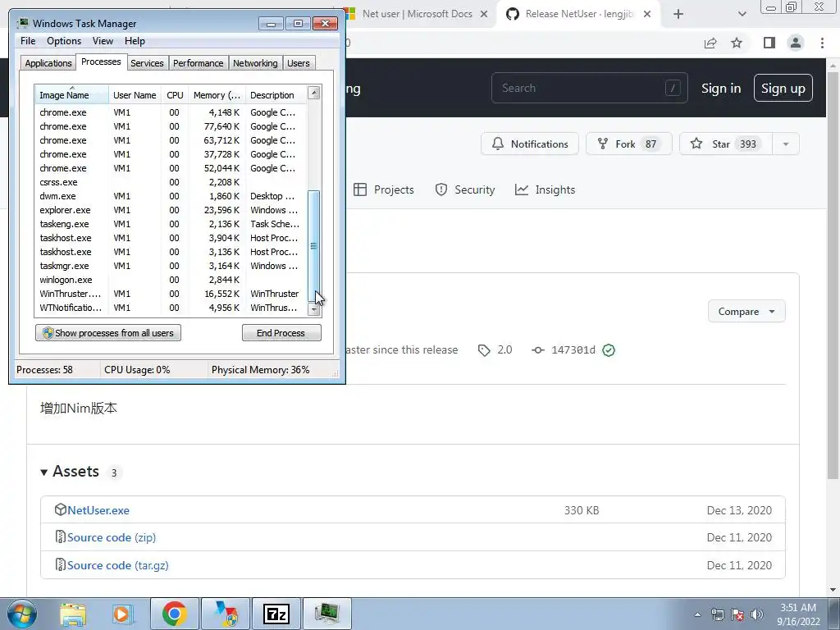Expand the Chrome tab search chevron
The image size is (840, 630).
(742, 15)
